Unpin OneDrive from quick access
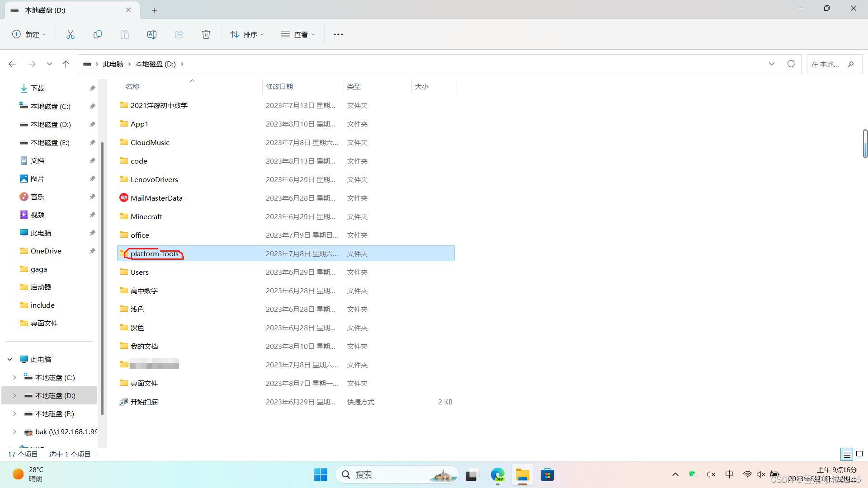The image size is (868, 488). pos(92,251)
